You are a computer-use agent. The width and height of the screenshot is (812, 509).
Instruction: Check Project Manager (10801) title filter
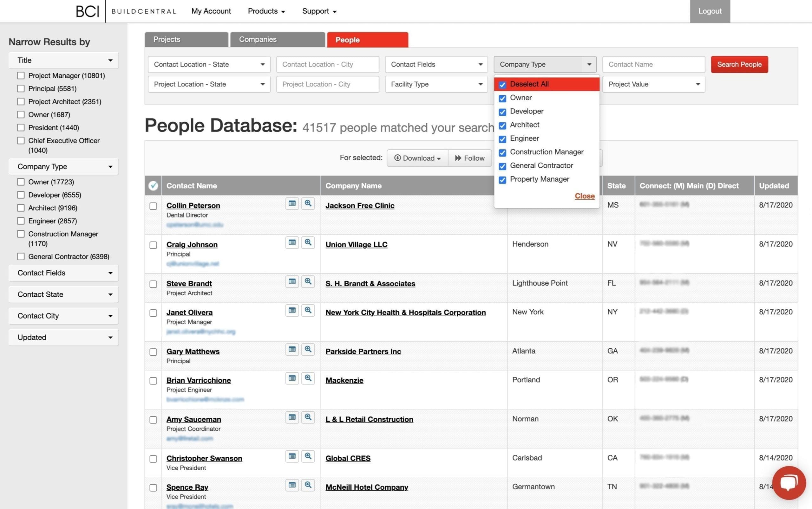[x=21, y=75]
